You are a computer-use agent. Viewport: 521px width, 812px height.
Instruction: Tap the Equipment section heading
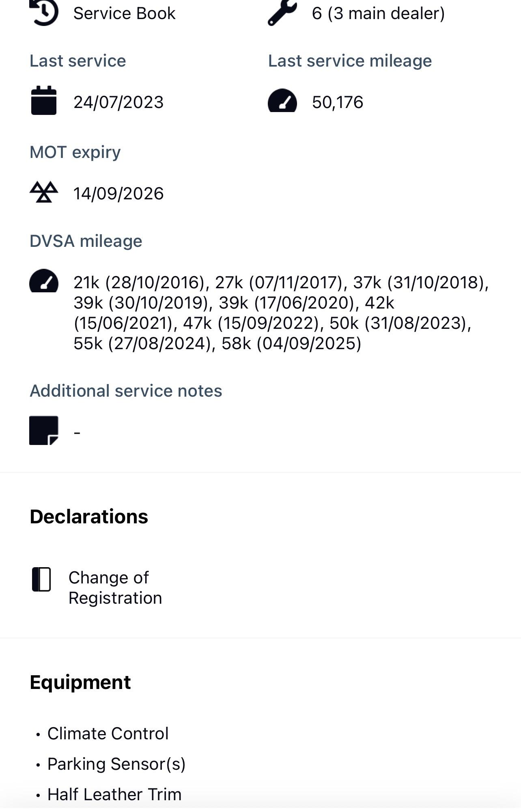point(80,682)
